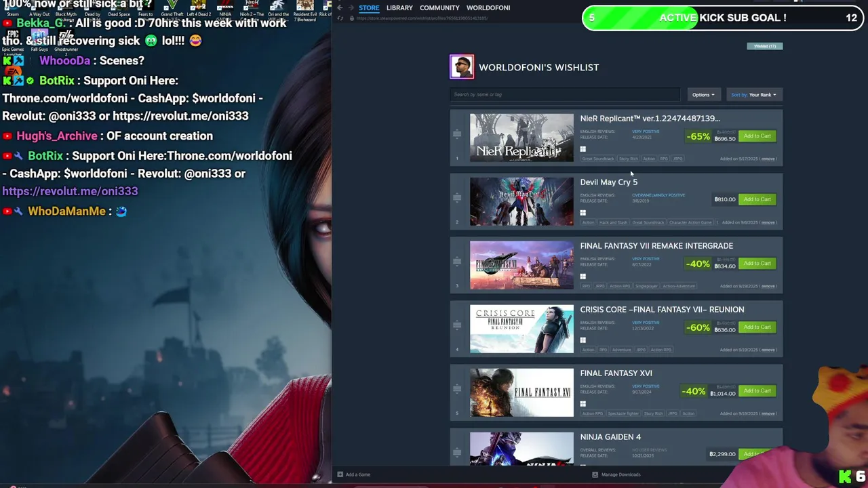
Task: Open the Options dropdown
Action: [x=703, y=95]
